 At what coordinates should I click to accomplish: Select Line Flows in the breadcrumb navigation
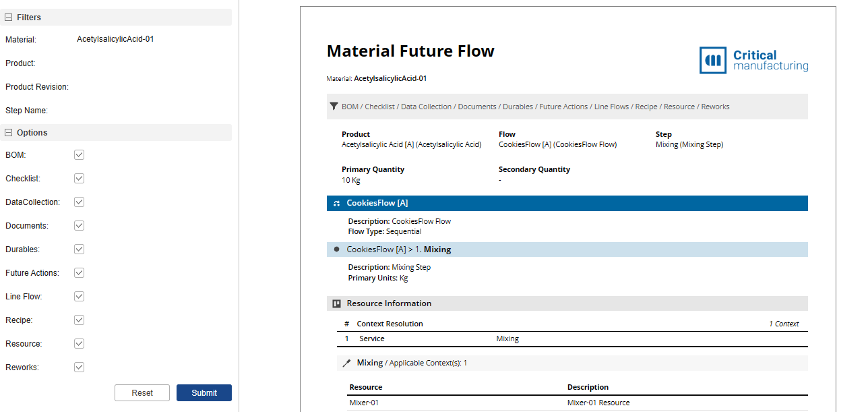611,106
